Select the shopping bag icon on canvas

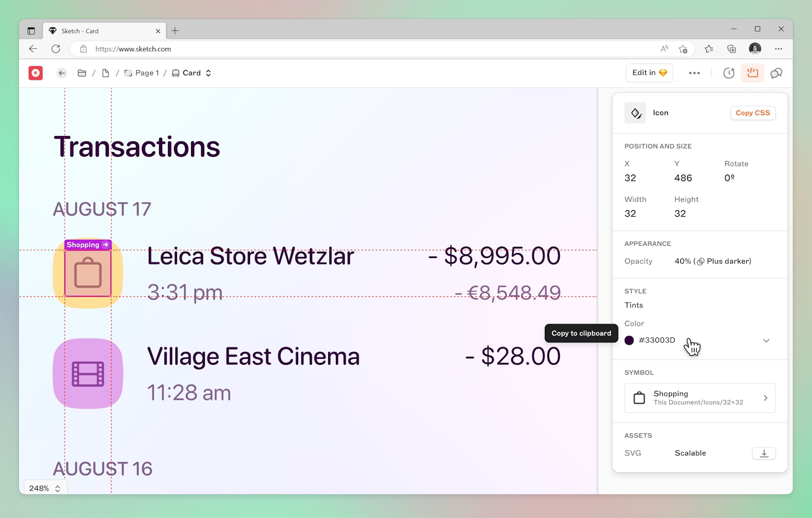88,273
